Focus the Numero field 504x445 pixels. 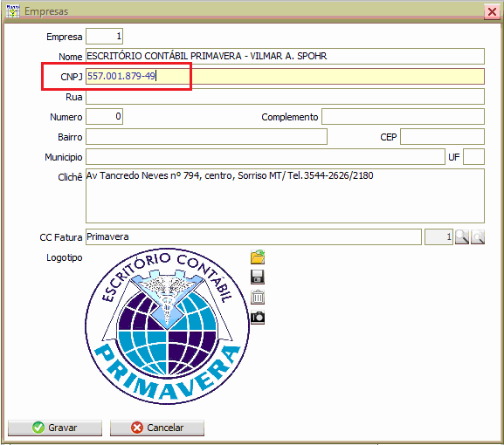point(105,117)
